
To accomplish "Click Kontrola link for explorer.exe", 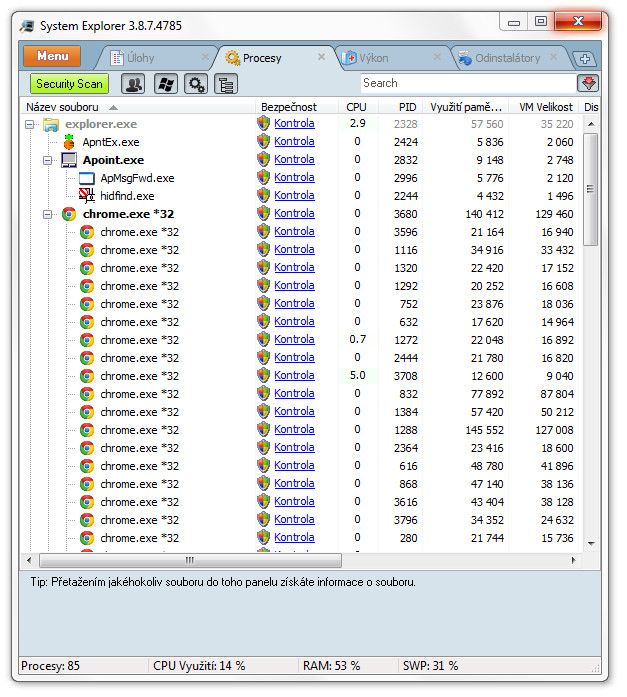I will click(294, 123).
